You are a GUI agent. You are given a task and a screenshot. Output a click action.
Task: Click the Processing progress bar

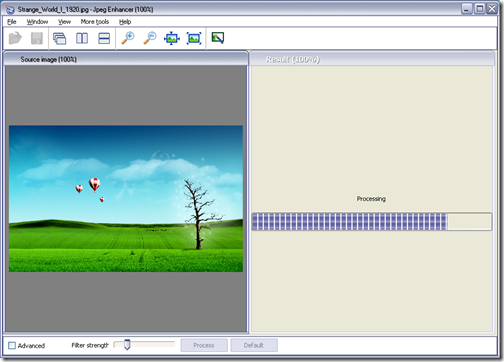[371, 222]
